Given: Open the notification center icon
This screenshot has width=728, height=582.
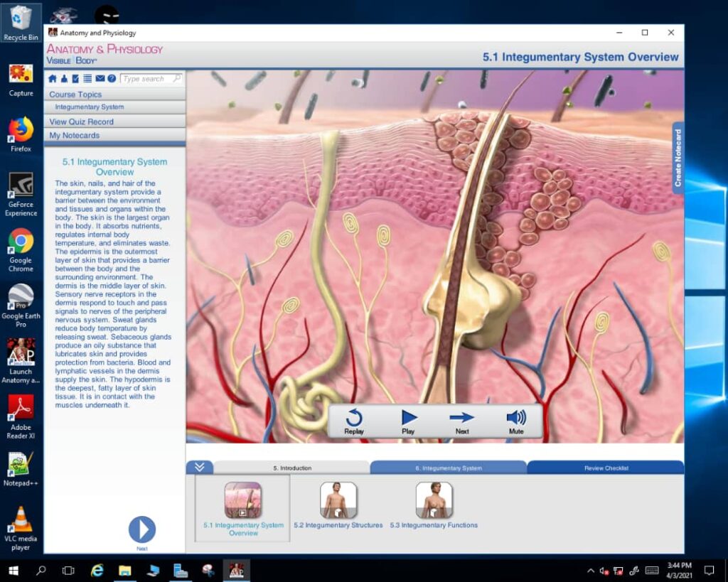Looking at the screenshot, I should [709, 571].
